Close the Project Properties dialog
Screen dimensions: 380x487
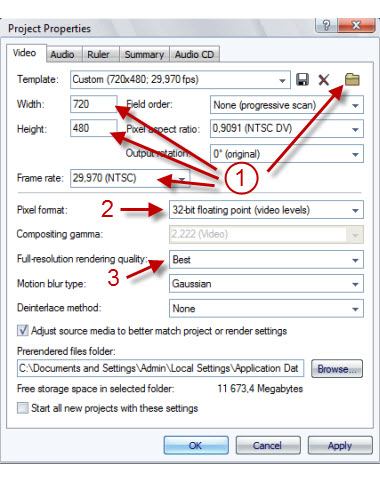click(356, 25)
